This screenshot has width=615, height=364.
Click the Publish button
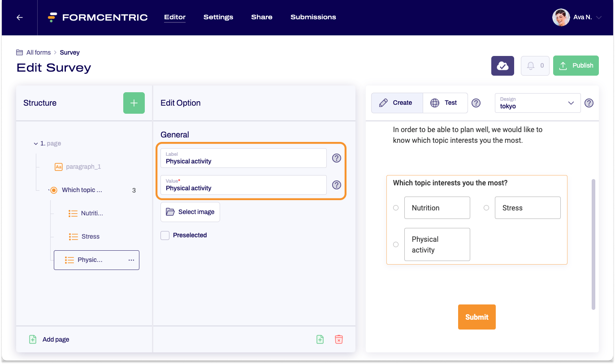pyautogui.click(x=576, y=66)
